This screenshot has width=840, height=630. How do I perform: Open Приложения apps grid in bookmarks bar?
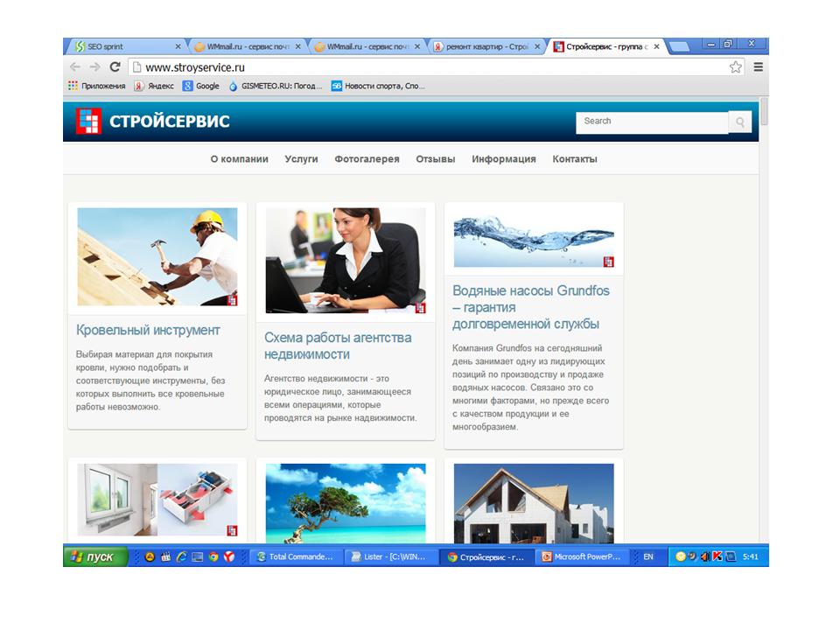(x=96, y=86)
